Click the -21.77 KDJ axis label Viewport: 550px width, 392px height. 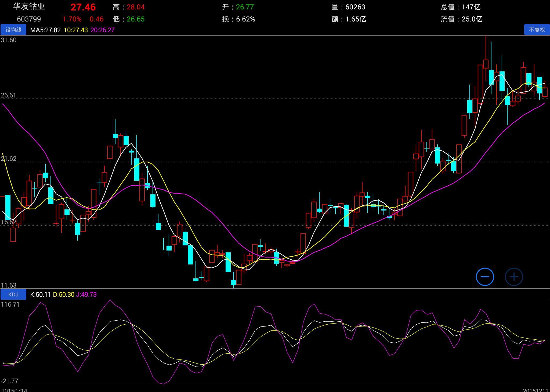pos(10,381)
